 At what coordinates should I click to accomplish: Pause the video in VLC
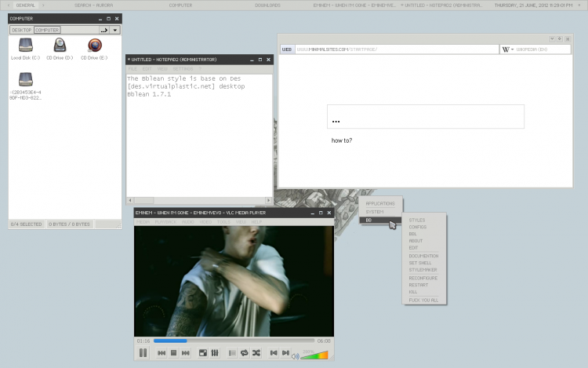(x=143, y=353)
